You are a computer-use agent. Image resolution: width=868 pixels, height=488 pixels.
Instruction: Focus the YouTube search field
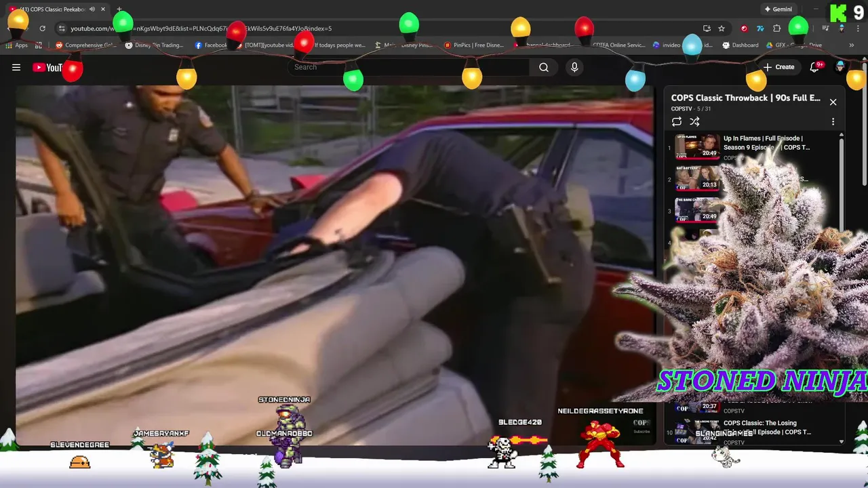410,67
